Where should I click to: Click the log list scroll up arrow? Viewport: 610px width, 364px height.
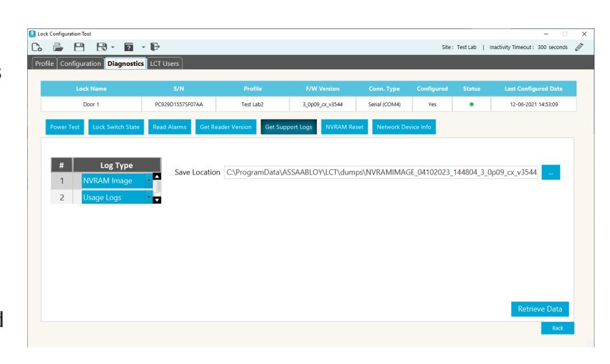[157, 177]
